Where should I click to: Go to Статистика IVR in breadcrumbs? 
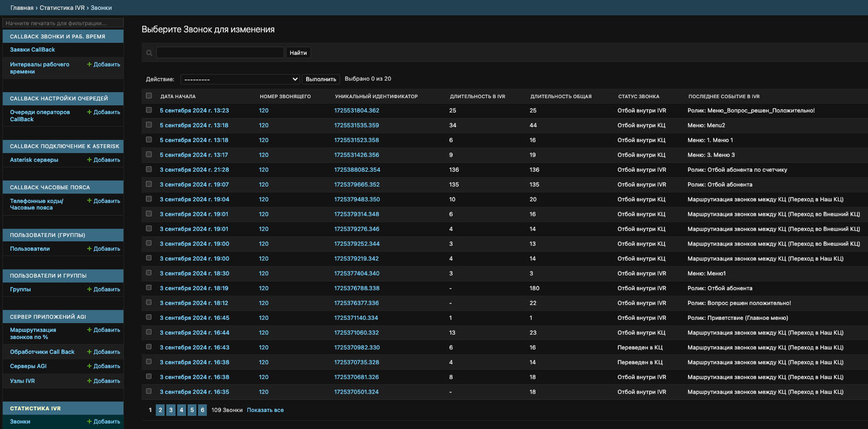coord(62,8)
